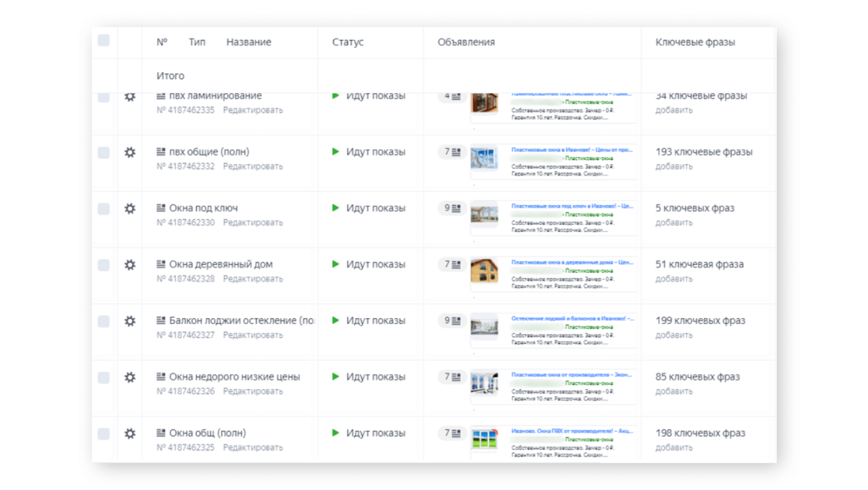Click добавить under 51 ключевая фраза
868x490 pixels.
tap(674, 279)
